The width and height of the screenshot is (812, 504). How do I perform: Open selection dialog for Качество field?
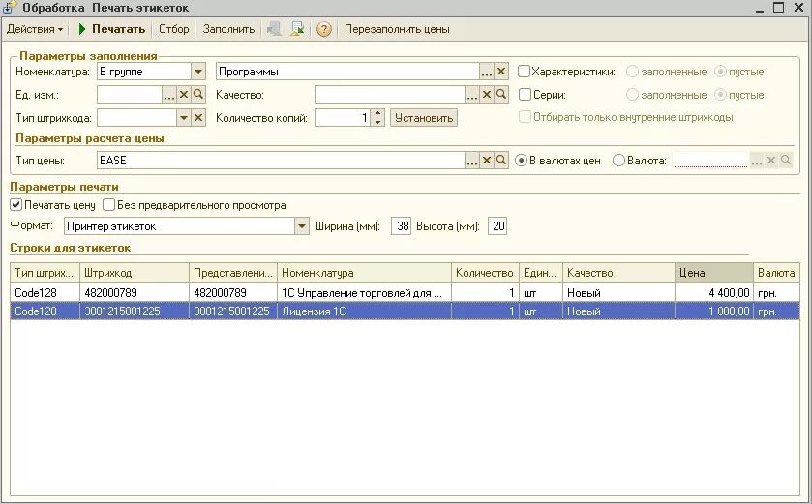(x=471, y=95)
